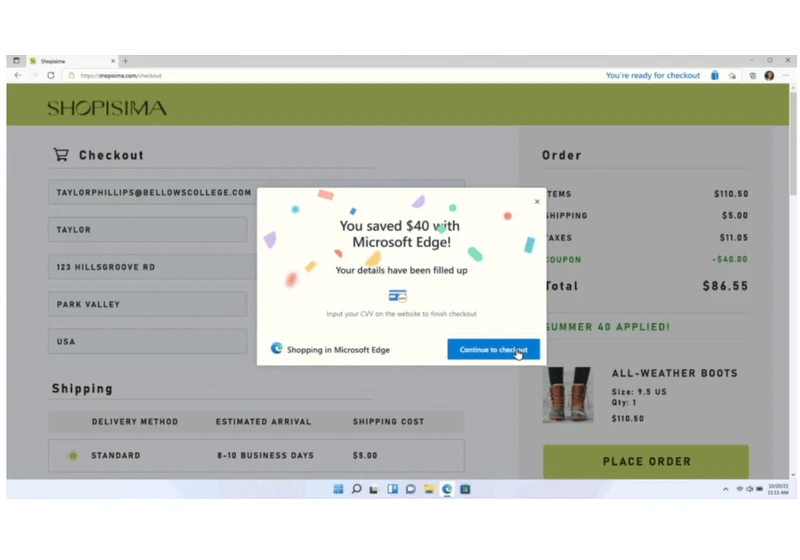Open Windows taskbar search
The height and width of the screenshot is (560, 800).
357,489
